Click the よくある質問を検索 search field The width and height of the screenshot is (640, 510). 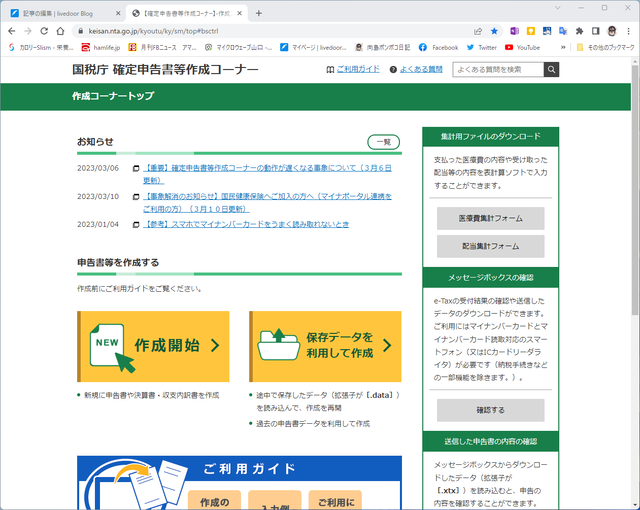click(498, 69)
